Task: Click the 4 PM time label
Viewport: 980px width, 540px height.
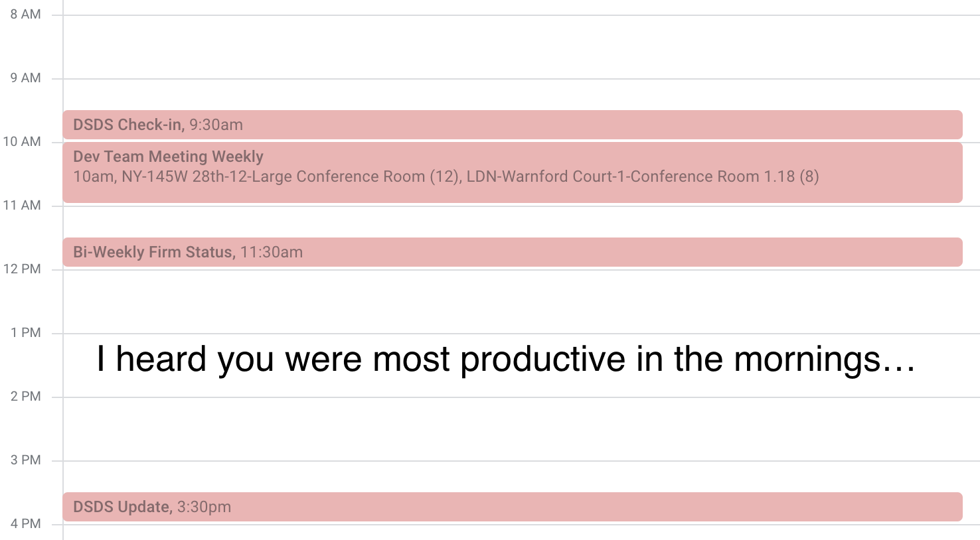Action: point(25,523)
